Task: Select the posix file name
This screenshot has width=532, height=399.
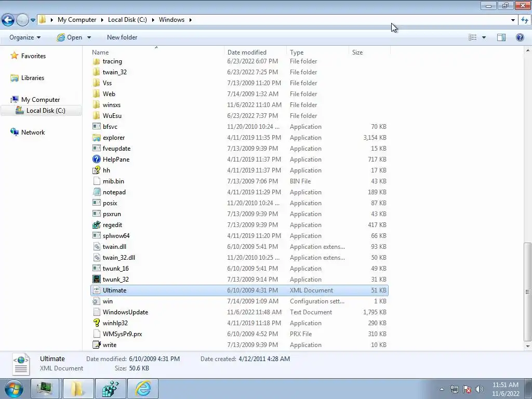Action: 110,203
